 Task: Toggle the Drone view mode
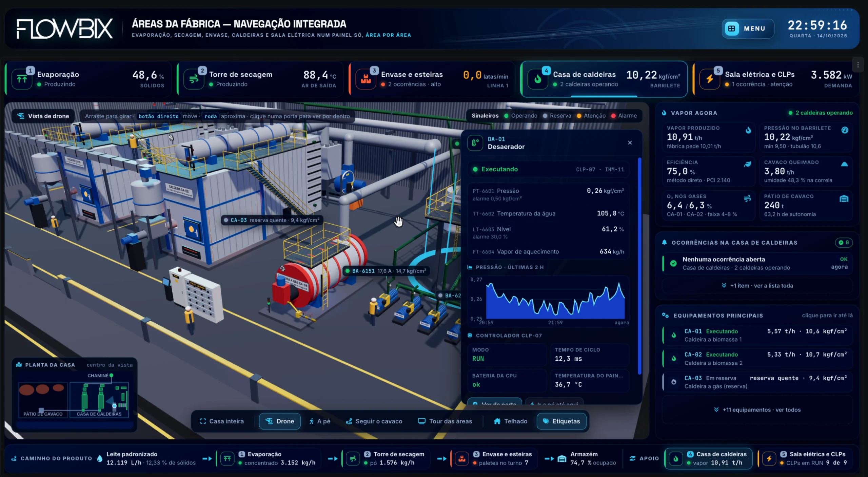(x=280, y=421)
